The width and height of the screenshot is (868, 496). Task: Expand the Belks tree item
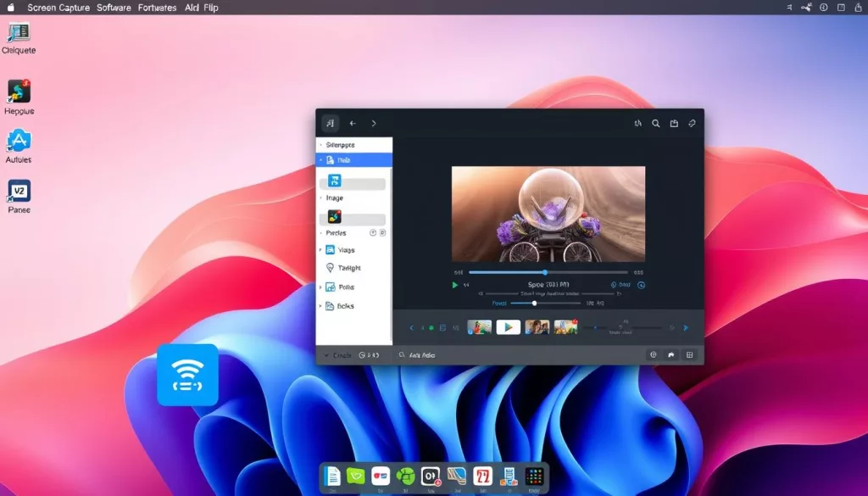(320, 306)
